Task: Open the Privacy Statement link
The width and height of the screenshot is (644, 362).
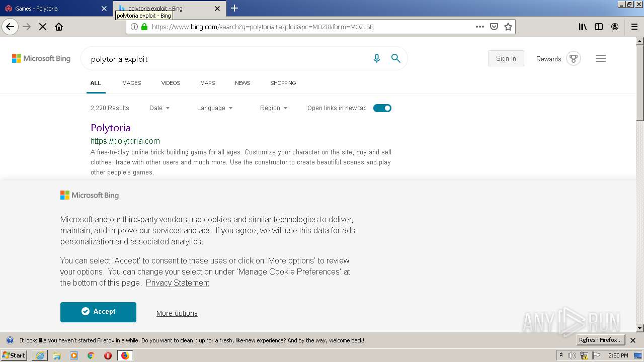Action: coord(178,283)
